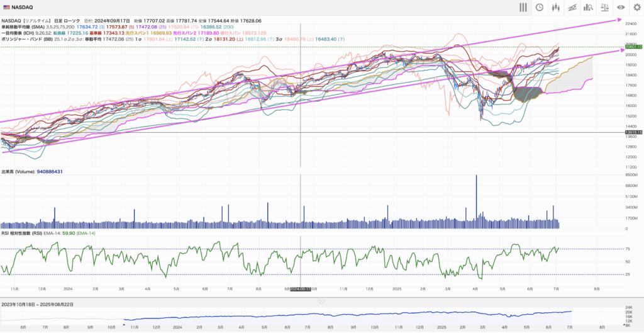Select the candlestick chart type icon
Viewport: 644px width, 333px height.
coord(555,7)
